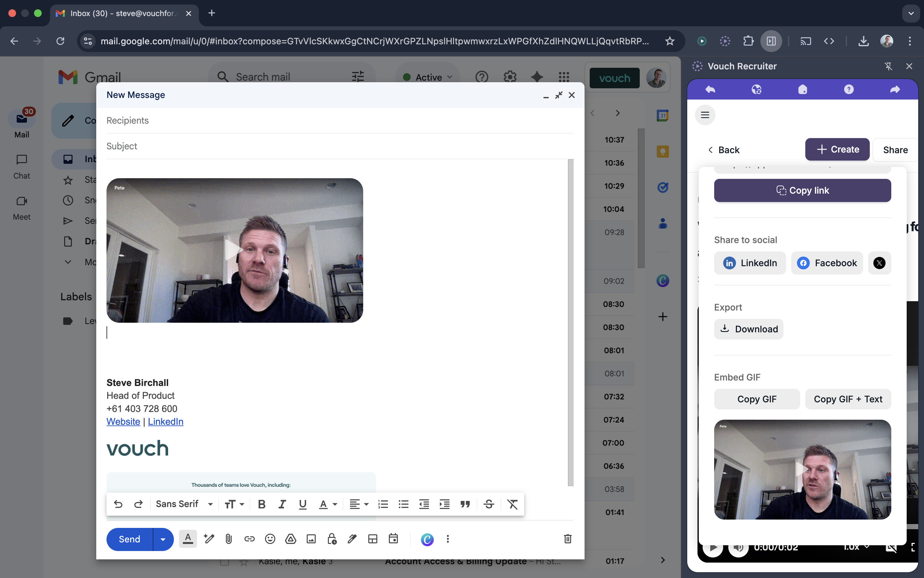Open Vouch hamburger menu

click(705, 115)
